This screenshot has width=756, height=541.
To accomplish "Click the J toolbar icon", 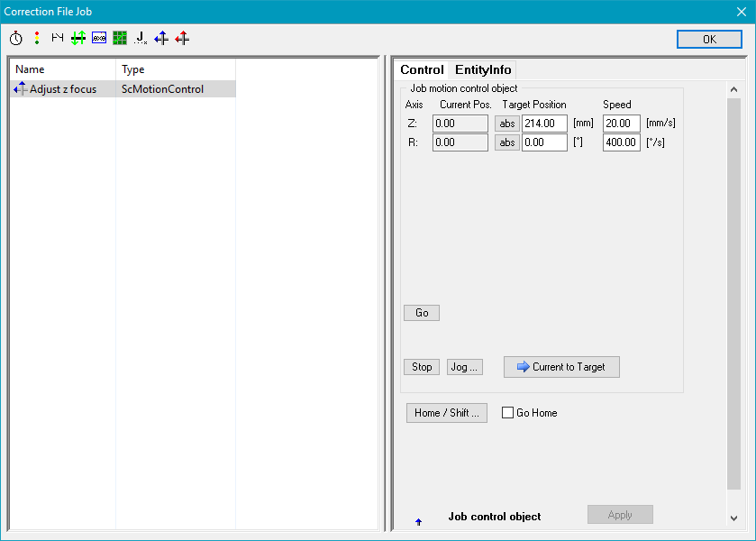I will point(141,38).
